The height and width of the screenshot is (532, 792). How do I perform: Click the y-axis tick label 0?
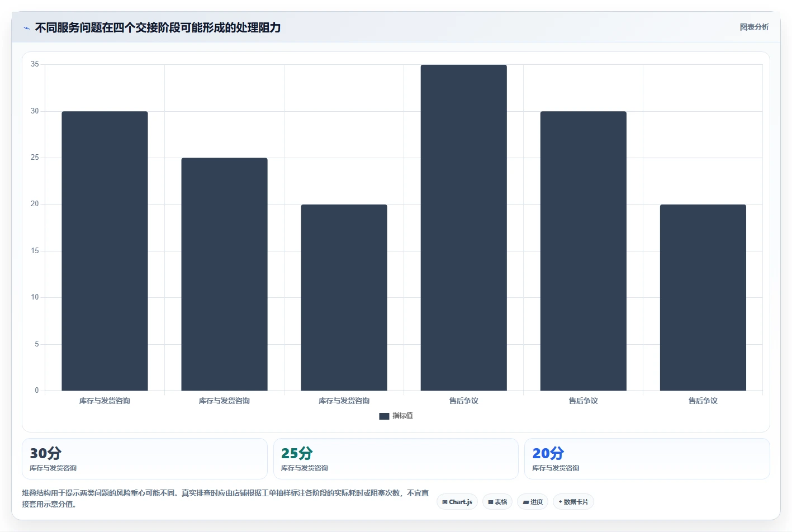(37, 391)
